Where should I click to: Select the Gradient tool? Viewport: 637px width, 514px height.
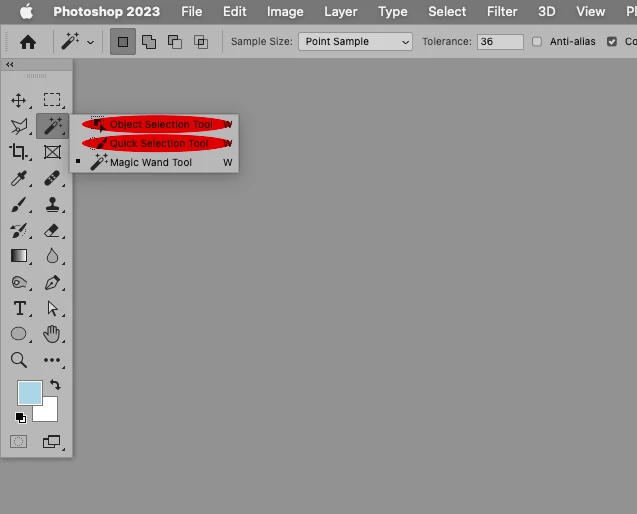coord(19,256)
